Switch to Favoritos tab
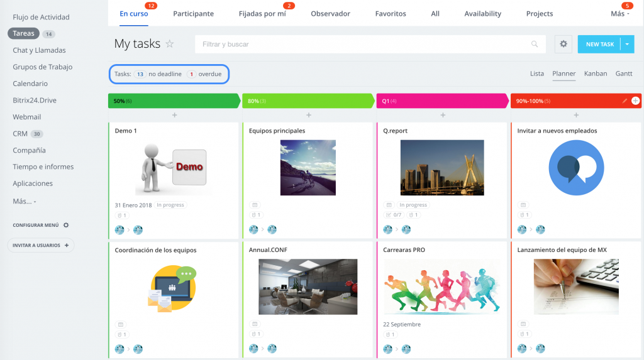 391,14
